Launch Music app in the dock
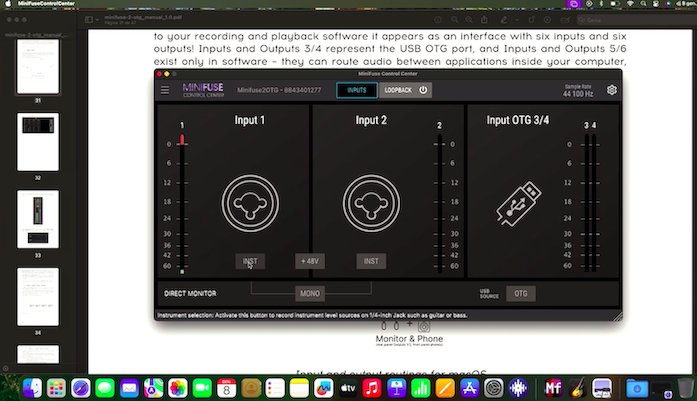The height and width of the screenshot is (401, 697). tap(372, 388)
